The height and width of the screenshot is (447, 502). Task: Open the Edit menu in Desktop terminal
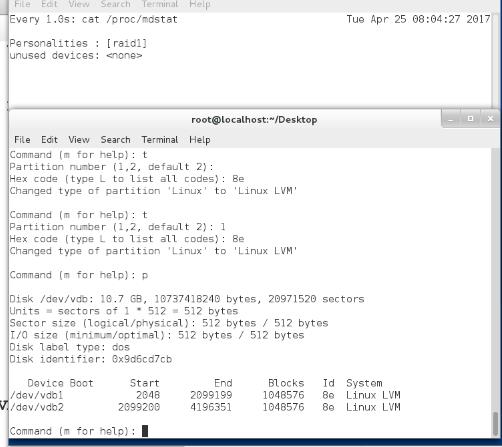[x=49, y=140]
